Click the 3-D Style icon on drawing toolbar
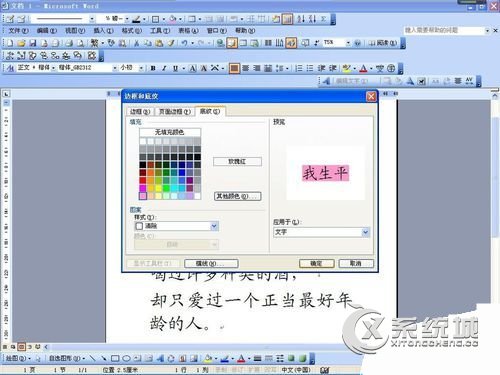 coord(302,358)
